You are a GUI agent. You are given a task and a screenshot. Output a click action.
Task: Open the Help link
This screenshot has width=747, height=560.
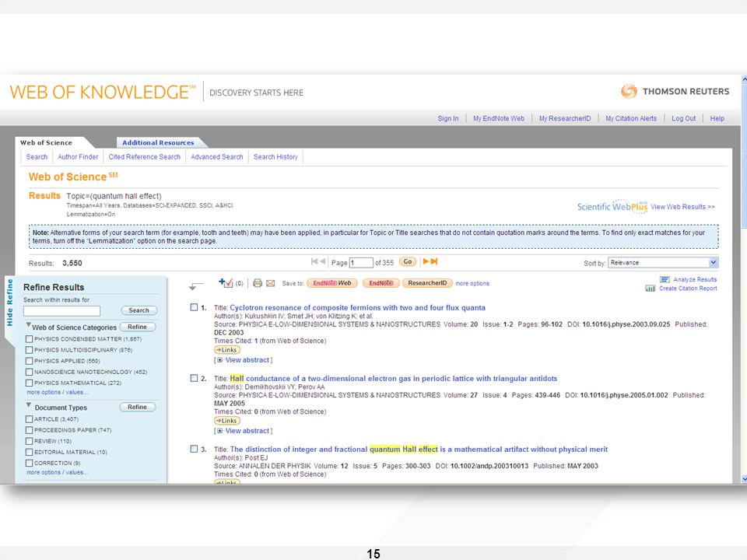tap(717, 118)
